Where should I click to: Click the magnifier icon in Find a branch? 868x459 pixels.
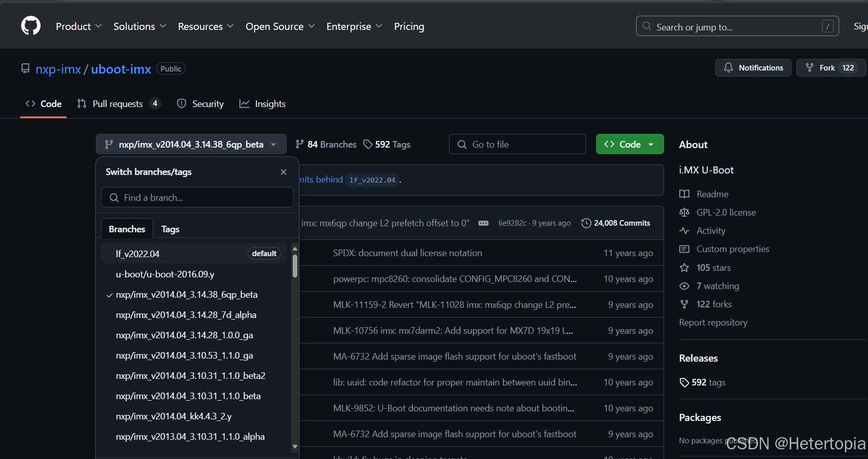pos(114,198)
